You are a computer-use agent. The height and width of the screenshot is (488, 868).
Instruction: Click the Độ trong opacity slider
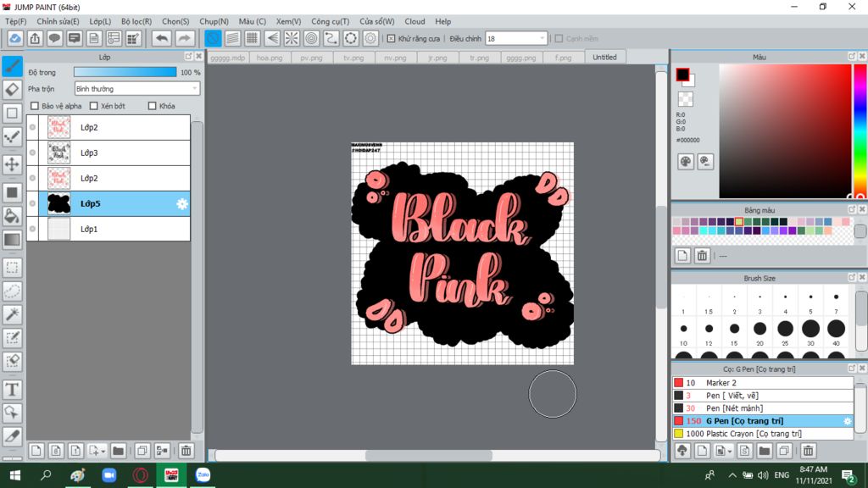[x=125, y=72]
